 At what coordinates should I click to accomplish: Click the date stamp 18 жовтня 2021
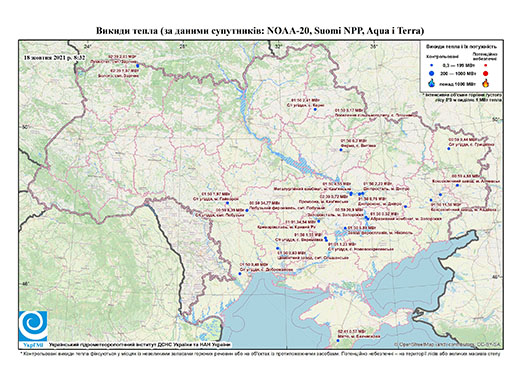click(x=54, y=57)
